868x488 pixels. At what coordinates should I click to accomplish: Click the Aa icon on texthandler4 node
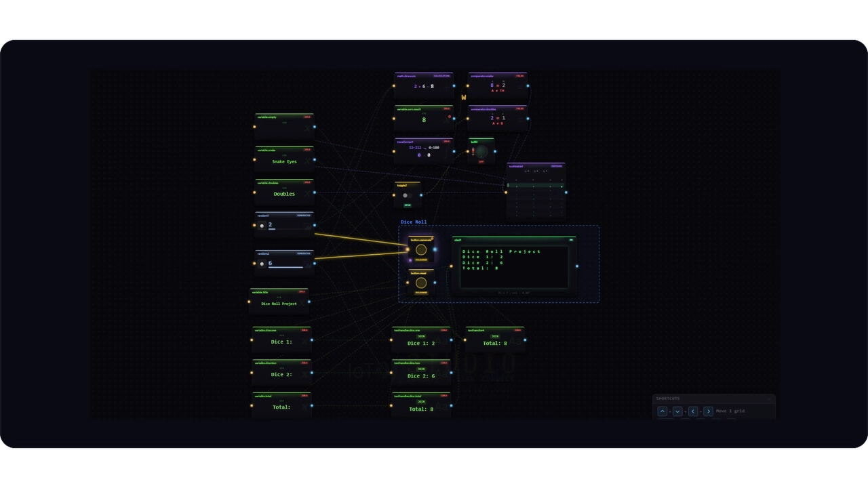(514, 341)
